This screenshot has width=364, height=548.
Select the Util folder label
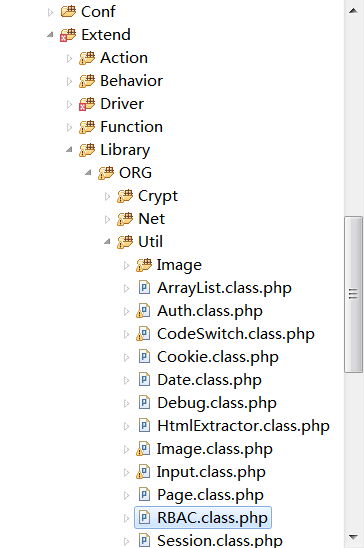tap(151, 242)
